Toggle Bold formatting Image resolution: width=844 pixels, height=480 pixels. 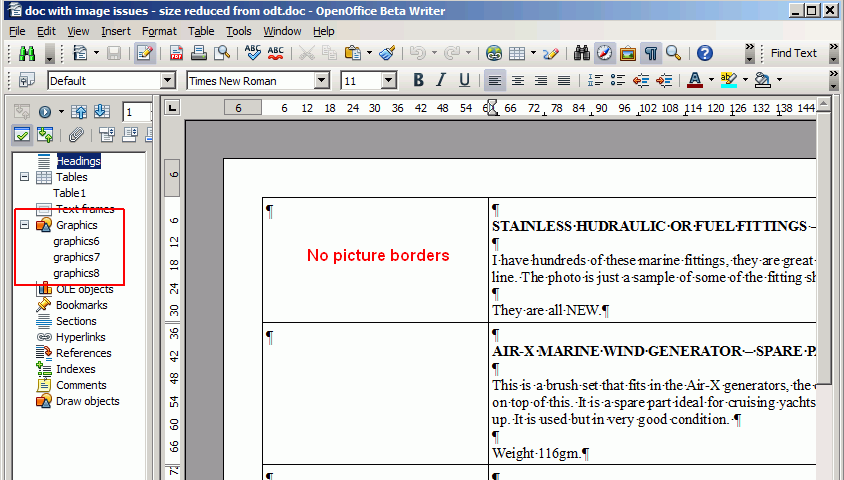click(418, 81)
